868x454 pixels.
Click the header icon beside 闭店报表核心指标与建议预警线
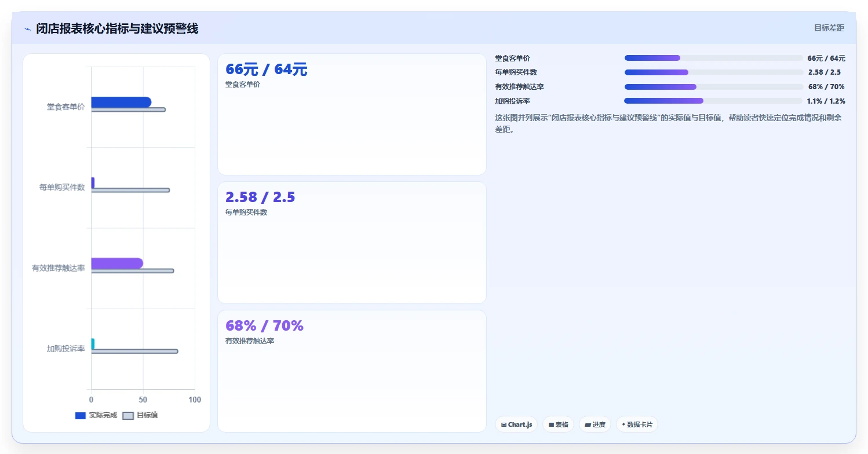28,28
